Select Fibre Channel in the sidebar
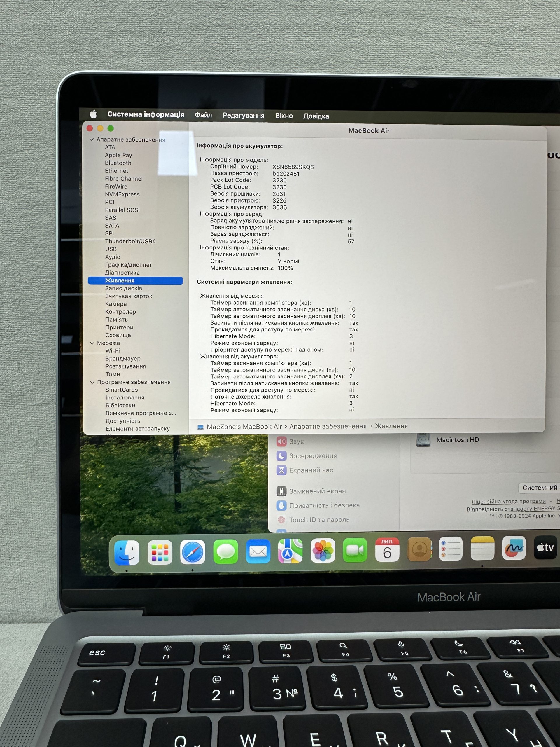Screen dimensions: 560x747 tap(124, 179)
